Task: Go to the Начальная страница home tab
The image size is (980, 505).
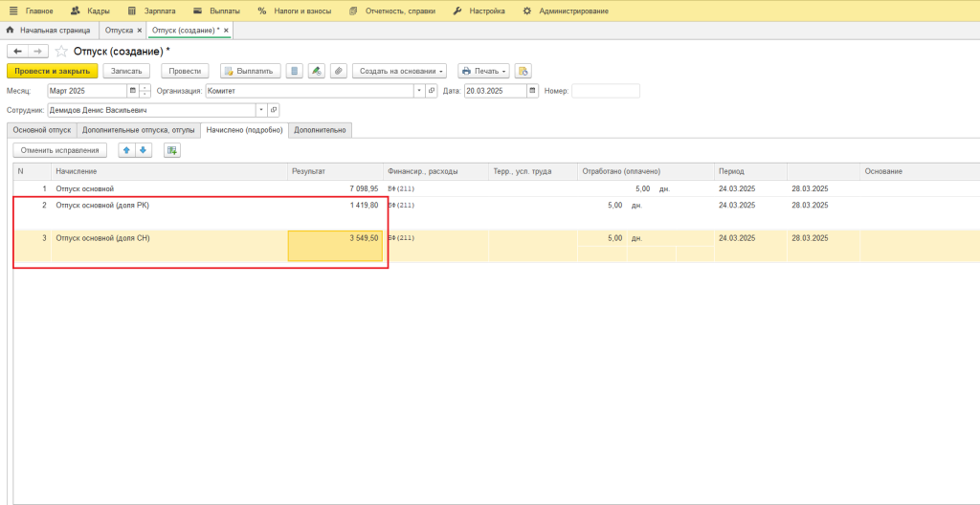Action: [49, 30]
